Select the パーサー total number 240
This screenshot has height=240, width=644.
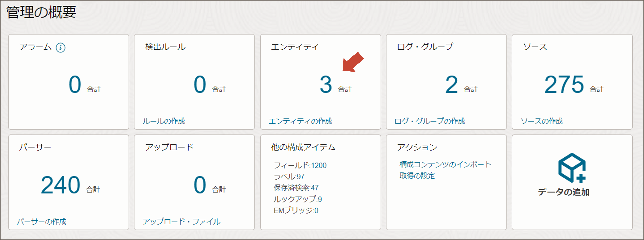coord(60,185)
